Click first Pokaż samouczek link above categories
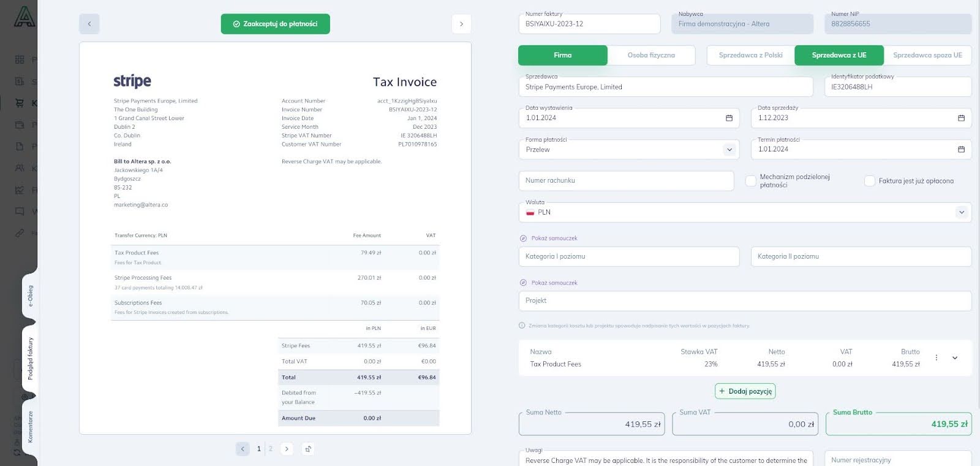 [x=554, y=238]
